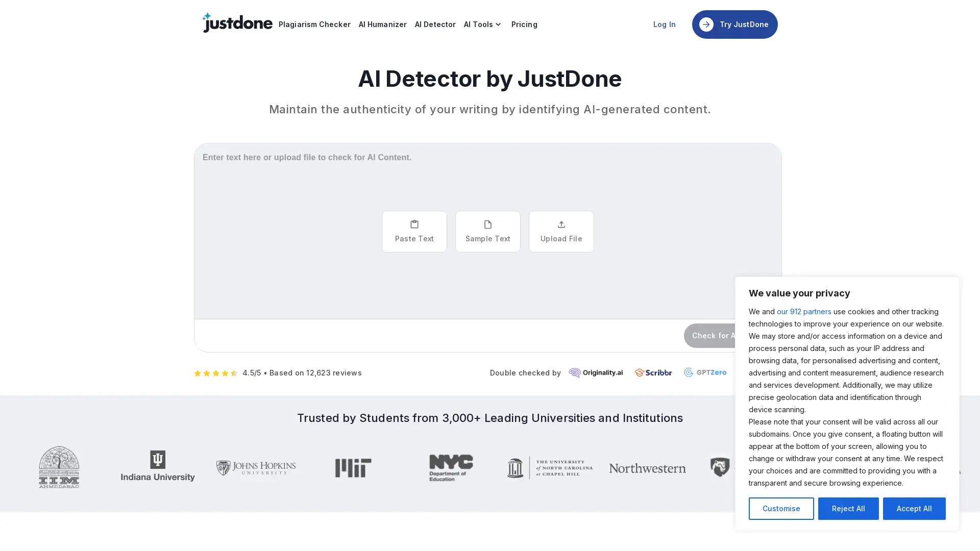Expand the AI Tools dropdown
Image resolution: width=980 pixels, height=551 pixels.
[x=483, y=24]
